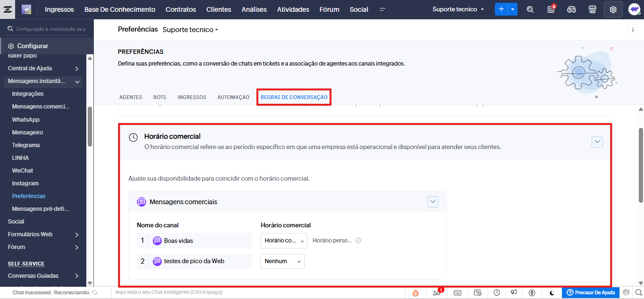
Task: Click the user profile avatar
Action: click(634, 9)
